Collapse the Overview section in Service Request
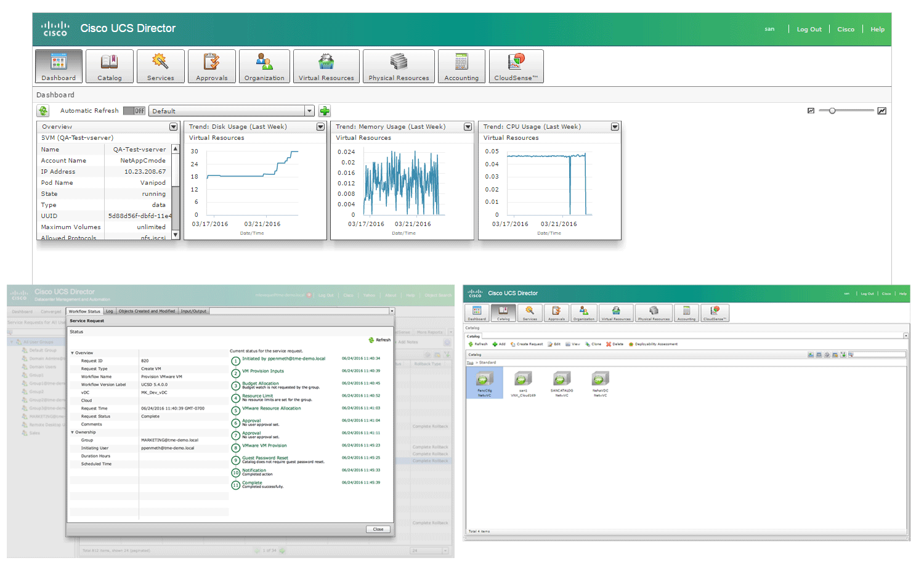The height and width of the screenshot is (571, 924). point(73,353)
